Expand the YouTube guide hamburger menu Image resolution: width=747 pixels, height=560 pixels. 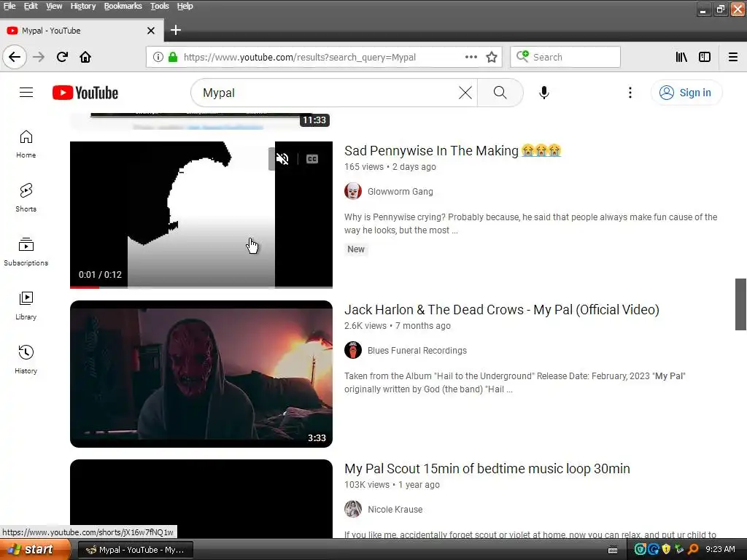click(26, 93)
